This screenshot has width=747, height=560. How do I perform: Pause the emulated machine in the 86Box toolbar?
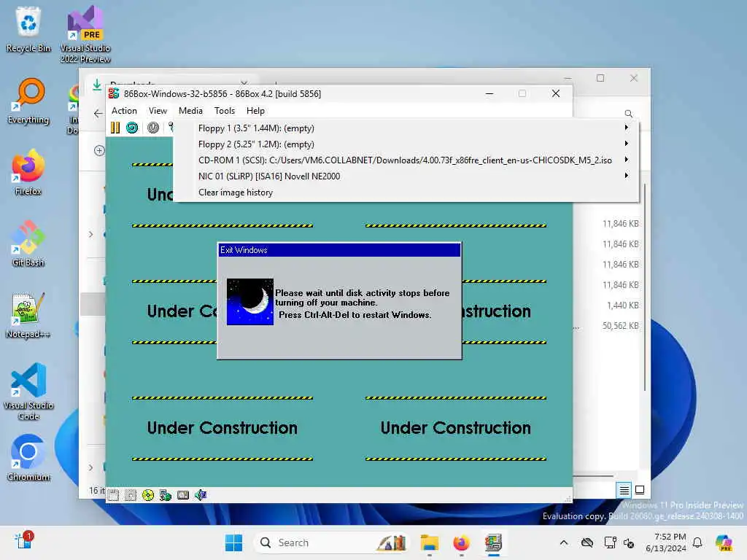pos(115,128)
